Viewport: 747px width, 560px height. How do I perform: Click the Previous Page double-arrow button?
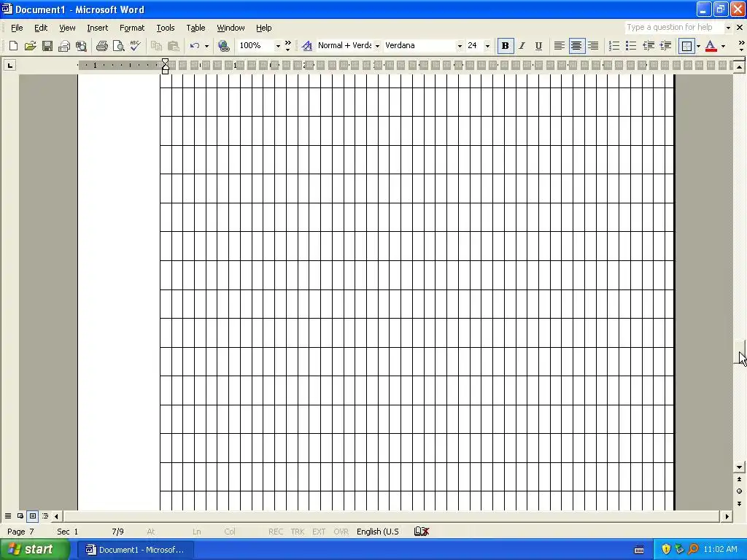pos(739,480)
